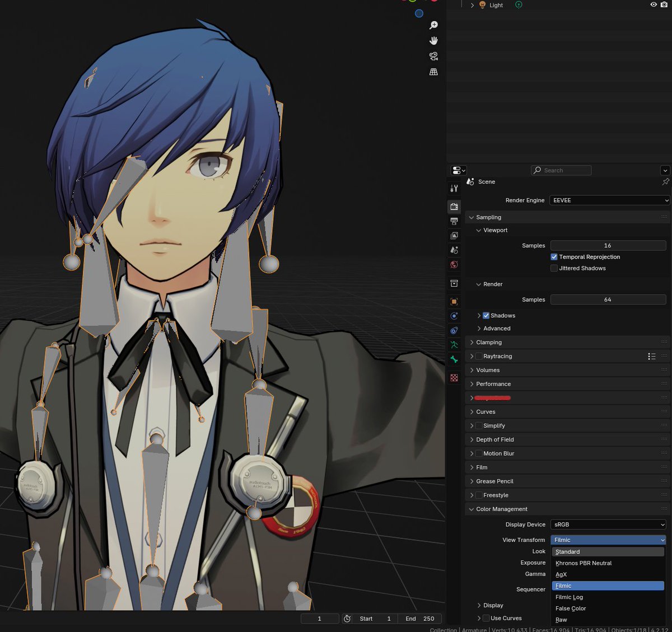This screenshot has width=672, height=632.
Task: Open the Output properties tab
Action: pos(454,221)
